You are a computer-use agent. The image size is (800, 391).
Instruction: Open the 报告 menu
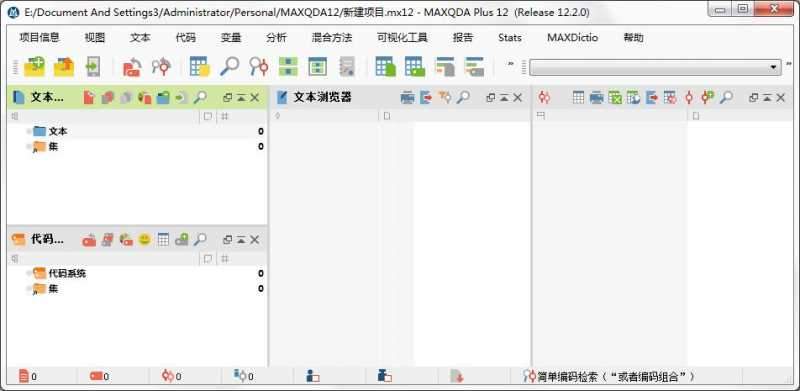pyautogui.click(x=463, y=37)
